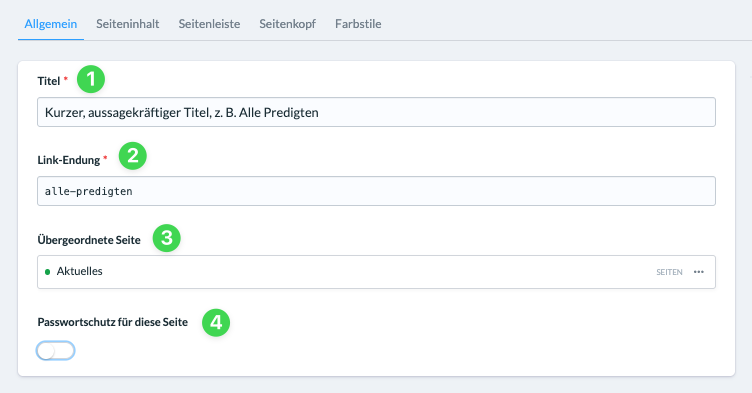Open the Farbstile tab
This screenshot has width=752, height=393.
(x=358, y=24)
